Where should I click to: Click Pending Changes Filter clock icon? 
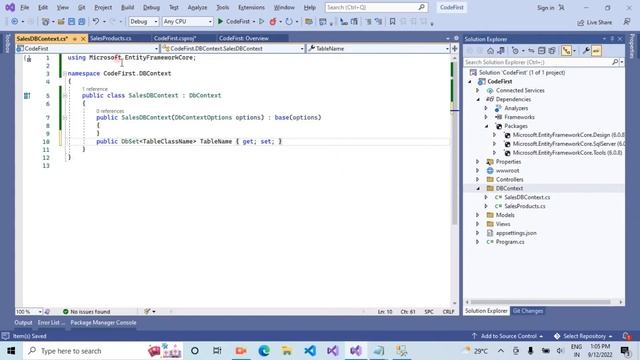[x=516, y=51]
